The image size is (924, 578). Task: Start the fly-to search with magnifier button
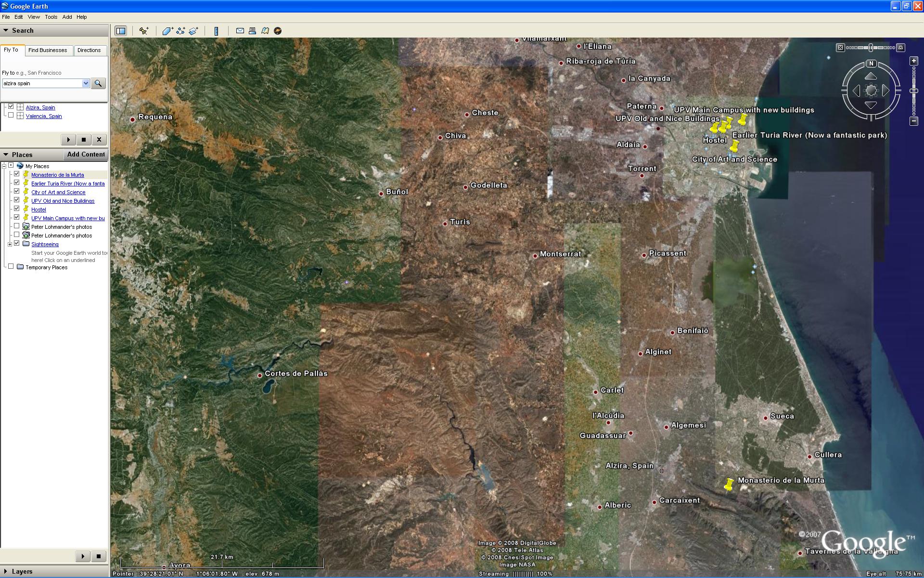click(x=98, y=83)
